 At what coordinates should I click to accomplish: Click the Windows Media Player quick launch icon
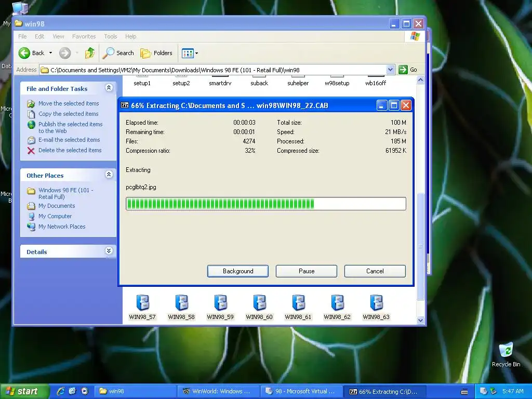tap(85, 391)
